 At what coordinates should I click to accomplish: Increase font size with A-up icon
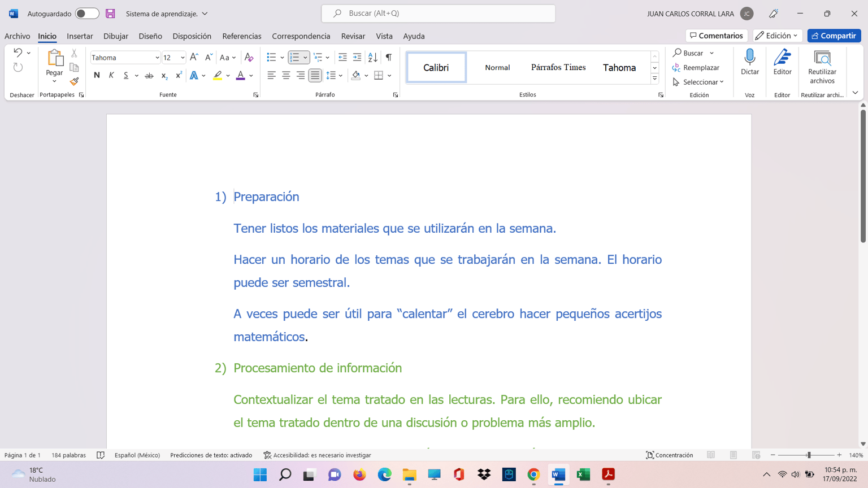pyautogui.click(x=194, y=57)
